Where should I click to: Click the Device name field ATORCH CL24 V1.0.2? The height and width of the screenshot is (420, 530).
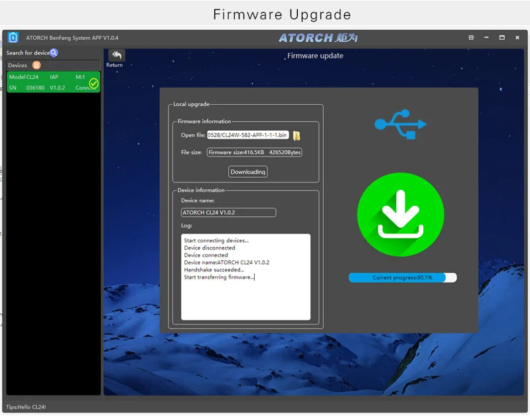coord(228,212)
